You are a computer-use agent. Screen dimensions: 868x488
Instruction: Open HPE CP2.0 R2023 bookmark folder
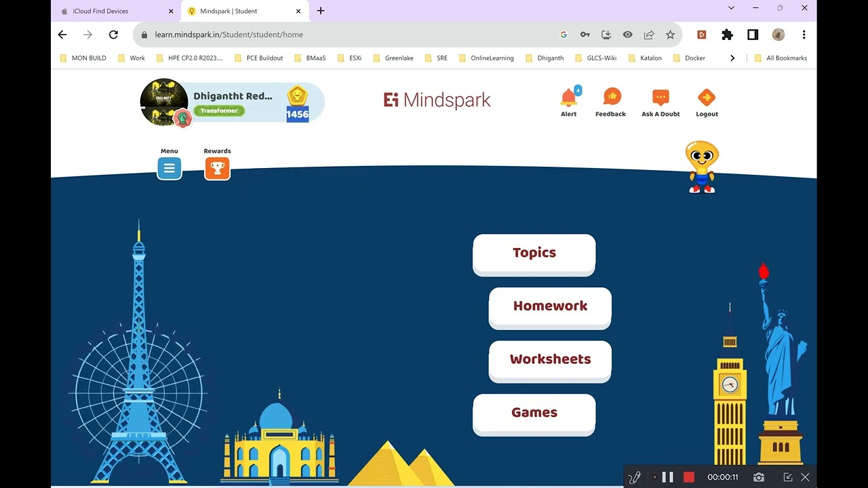(189, 58)
